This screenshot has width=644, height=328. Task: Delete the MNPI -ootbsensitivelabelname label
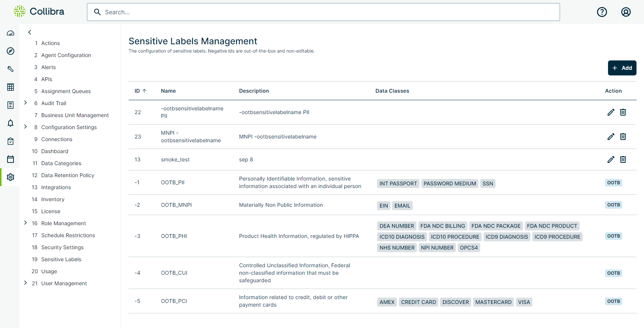click(x=623, y=137)
